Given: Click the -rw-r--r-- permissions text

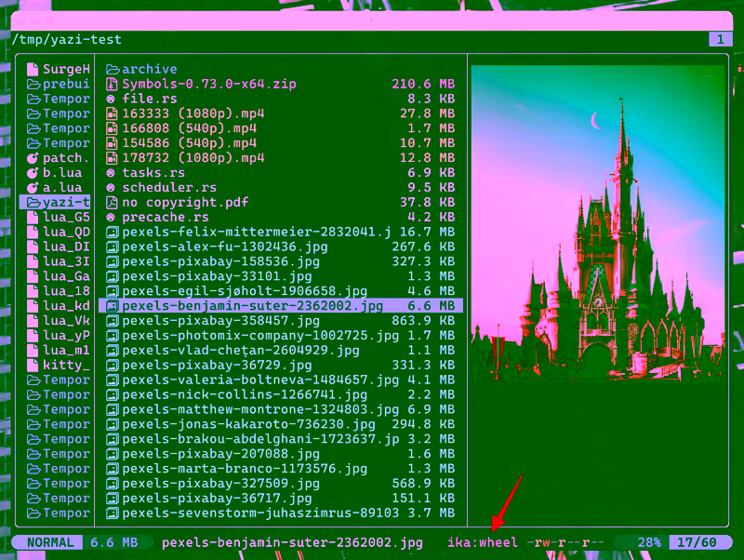Looking at the screenshot, I should (565, 542).
